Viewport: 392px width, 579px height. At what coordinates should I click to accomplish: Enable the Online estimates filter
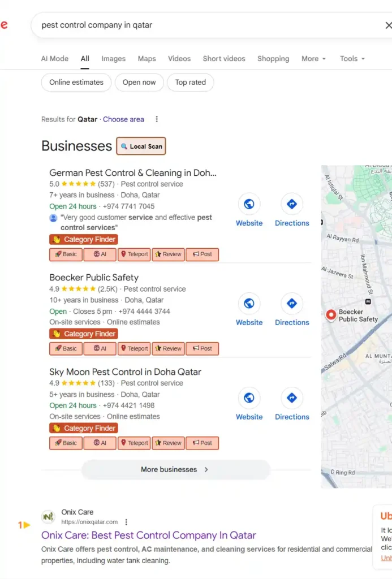[x=76, y=83]
